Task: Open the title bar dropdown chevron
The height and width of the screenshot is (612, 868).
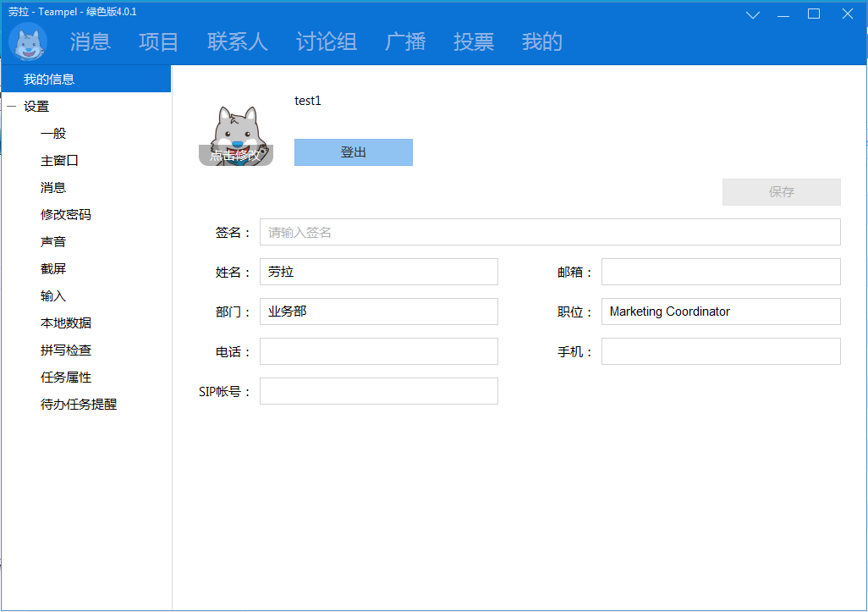Action: pyautogui.click(x=752, y=14)
